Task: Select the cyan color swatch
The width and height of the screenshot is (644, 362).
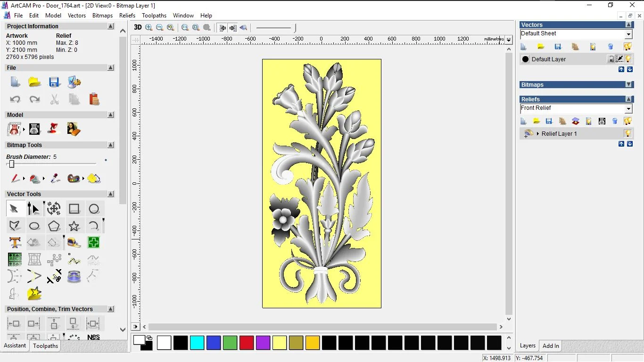Action: (x=197, y=343)
